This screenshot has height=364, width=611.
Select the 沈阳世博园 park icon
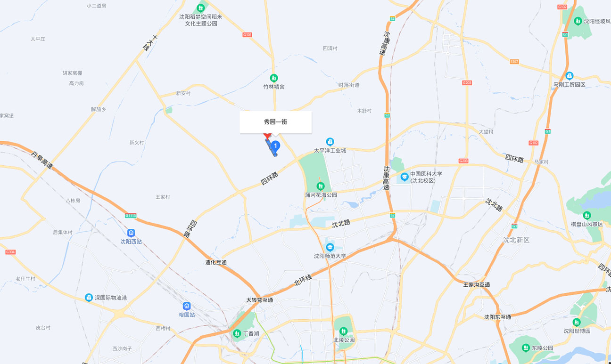pos(576,322)
